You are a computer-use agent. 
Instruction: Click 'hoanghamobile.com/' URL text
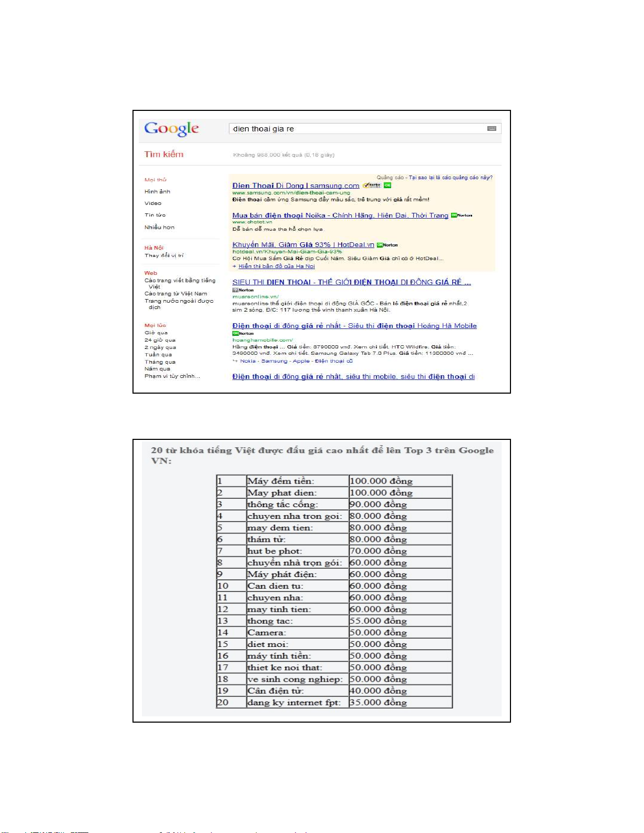point(263,340)
